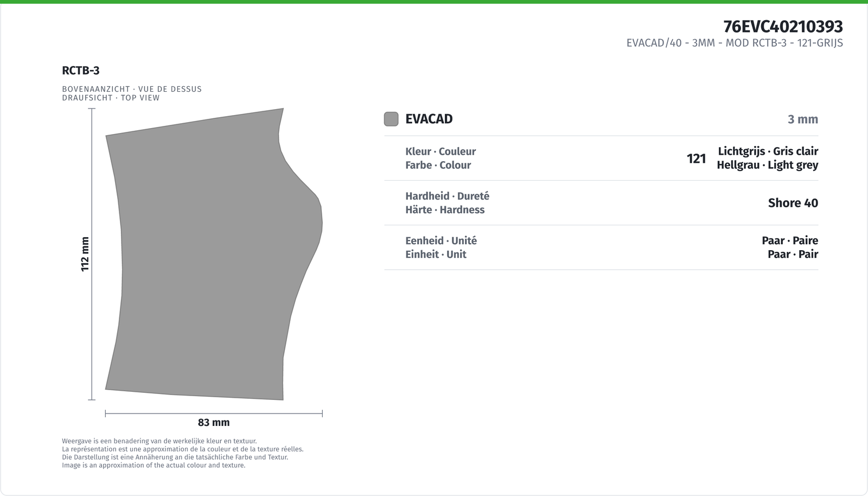The width and height of the screenshot is (868, 496).
Task: Click Paar · Paire unit value
Action: pyautogui.click(x=790, y=240)
